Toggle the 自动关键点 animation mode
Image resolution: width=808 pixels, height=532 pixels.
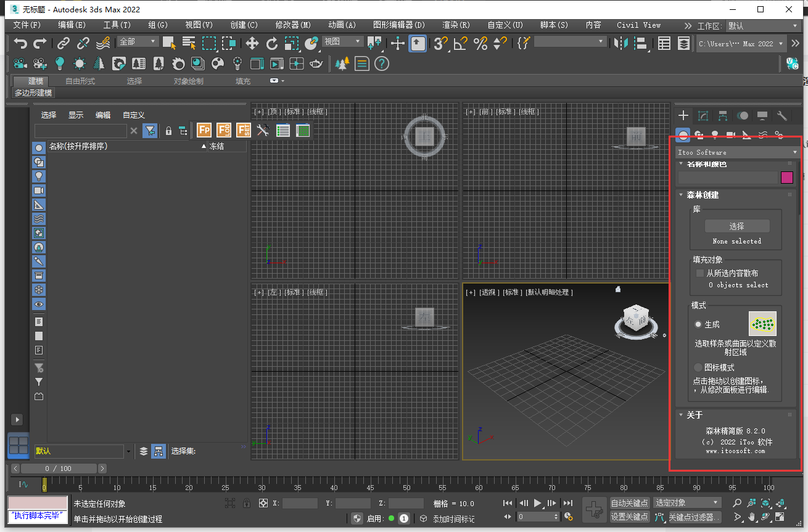point(630,502)
